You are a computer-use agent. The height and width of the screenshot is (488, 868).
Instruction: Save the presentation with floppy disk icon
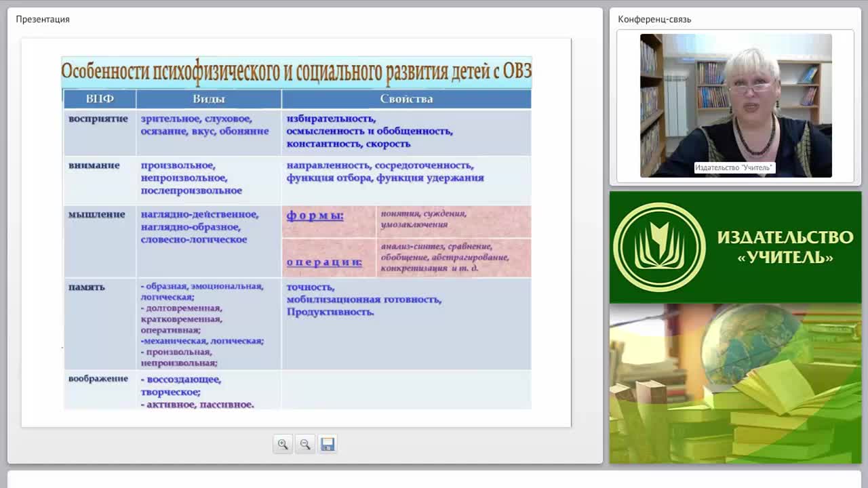[328, 444]
